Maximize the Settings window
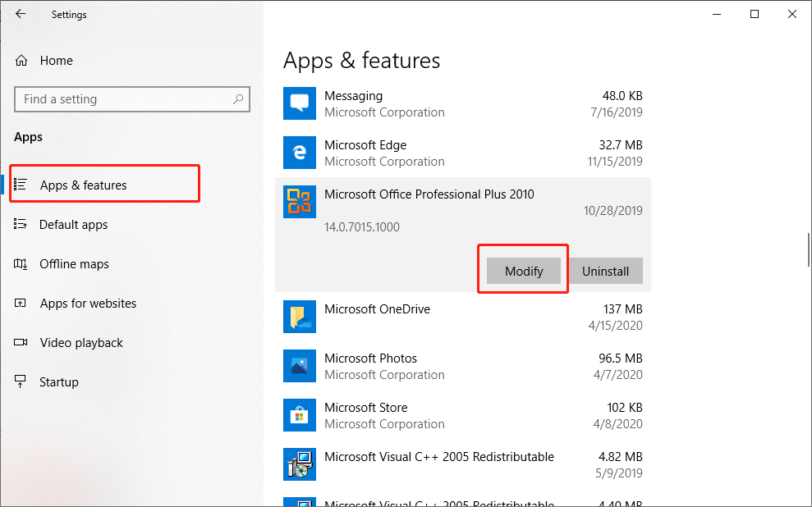Screen dimensions: 812x507 coord(755,14)
